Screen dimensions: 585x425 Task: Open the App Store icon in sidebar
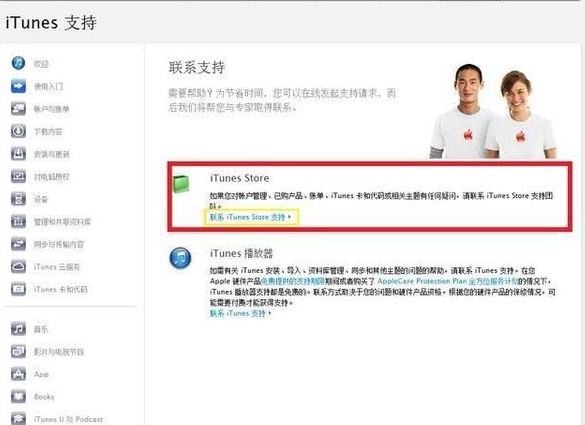pos(18,374)
